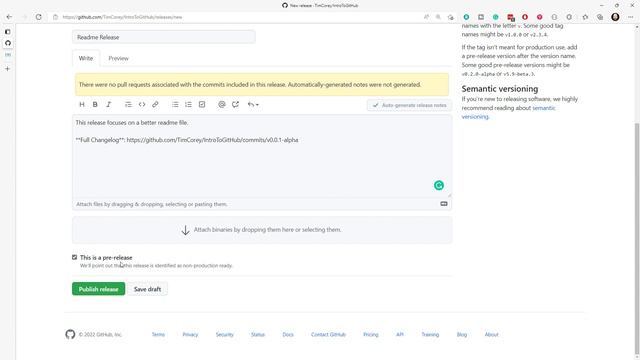The width and height of the screenshot is (640, 360).
Task: Reference an issue or pull request
Action: pos(235,104)
